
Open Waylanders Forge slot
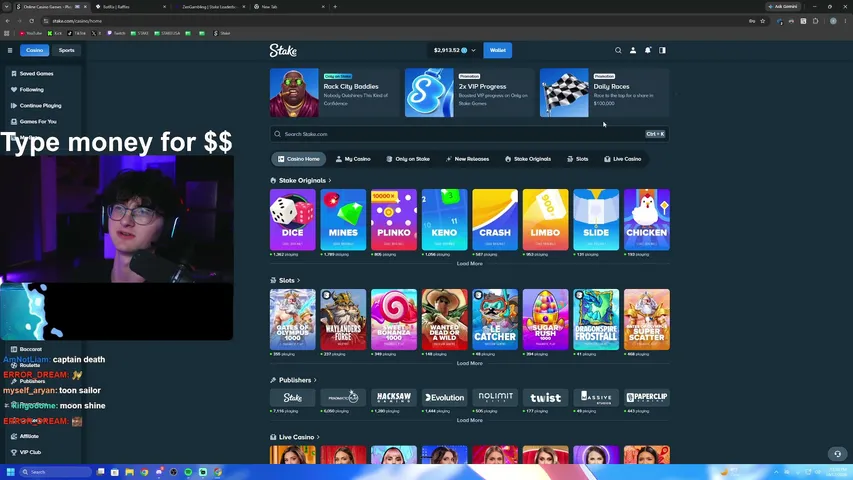pos(343,319)
